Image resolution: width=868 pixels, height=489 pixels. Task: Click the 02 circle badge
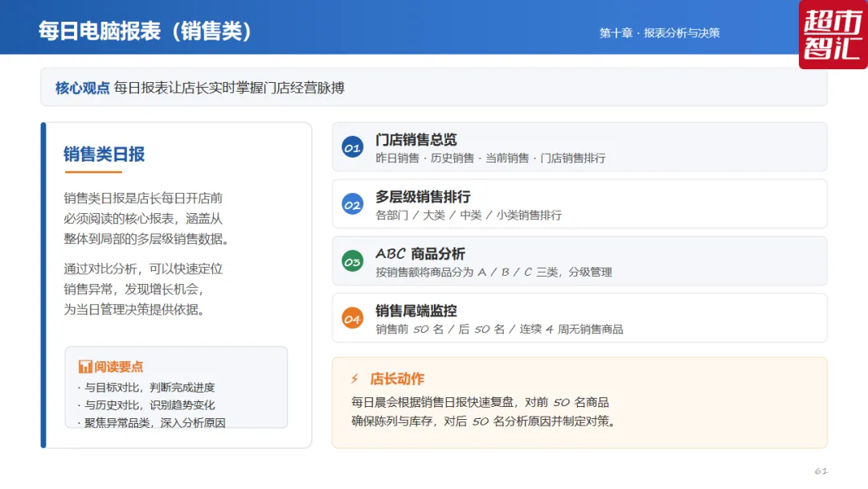352,204
